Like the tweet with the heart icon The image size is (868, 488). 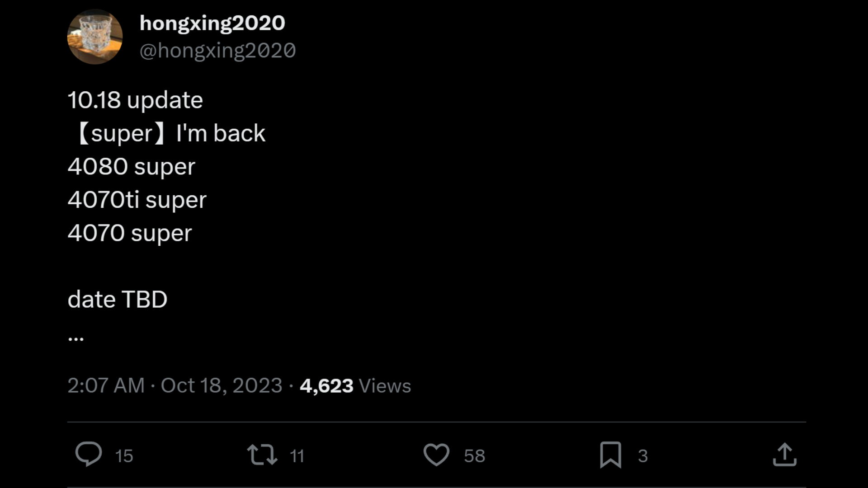pyautogui.click(x=436, y=455)
